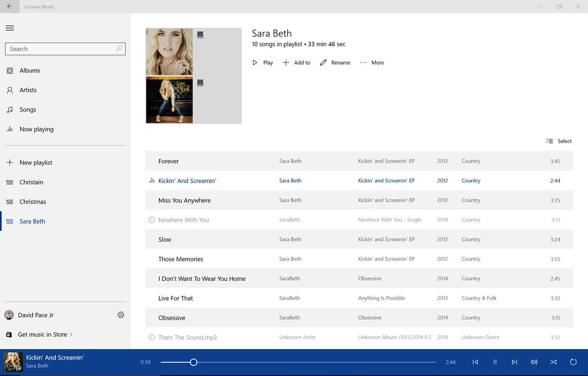Select Thats The Sound.mp3 row
The image size is (588, 376).
(359, 337)
